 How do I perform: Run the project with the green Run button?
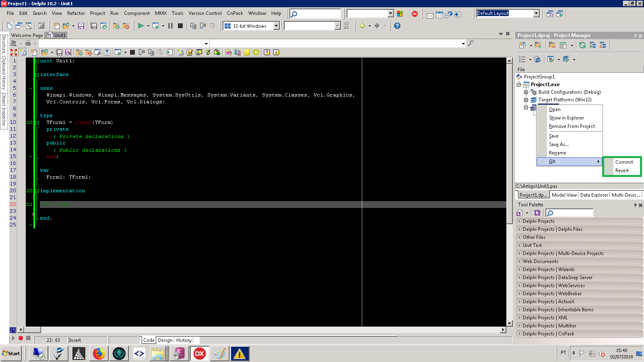pyautogui.click(x=141, y=26)
